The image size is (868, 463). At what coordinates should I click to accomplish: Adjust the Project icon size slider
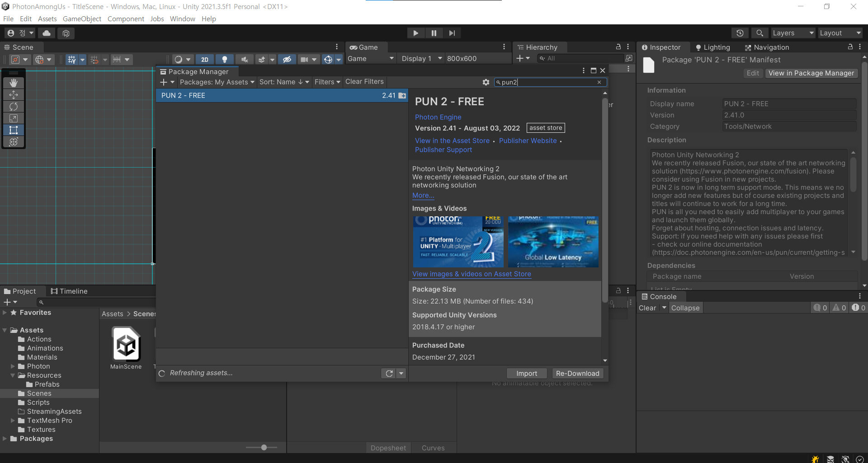click(x=263, y=448)
